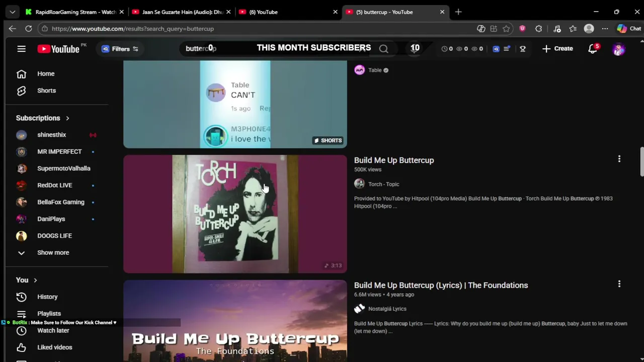644x362 pixels.
Task: Open the notifications bell
Action: point(593,49)
